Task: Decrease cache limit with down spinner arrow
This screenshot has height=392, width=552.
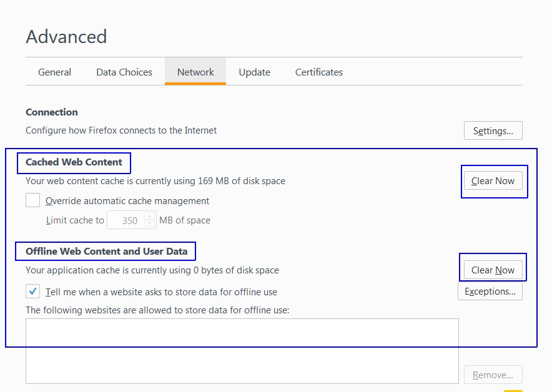Action: [x=150, y=224]
